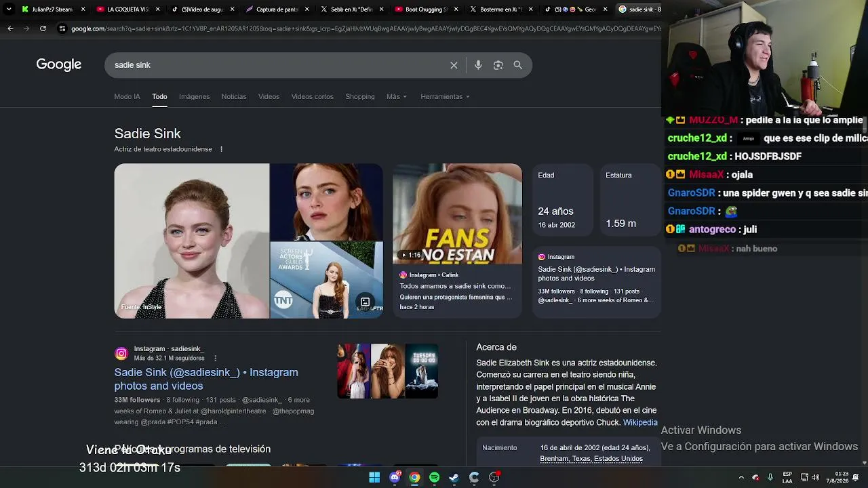Open the close-up portrait on blue background
This screenshot has width=868, height=488.
coord(326,202)
